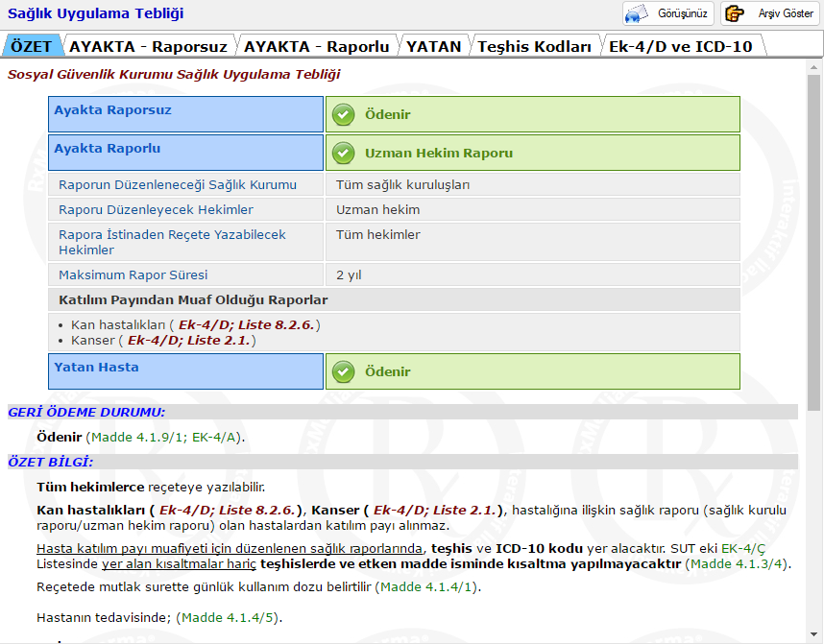Click the Ayakta Raporlu header cell

click(x=185, y=153)
